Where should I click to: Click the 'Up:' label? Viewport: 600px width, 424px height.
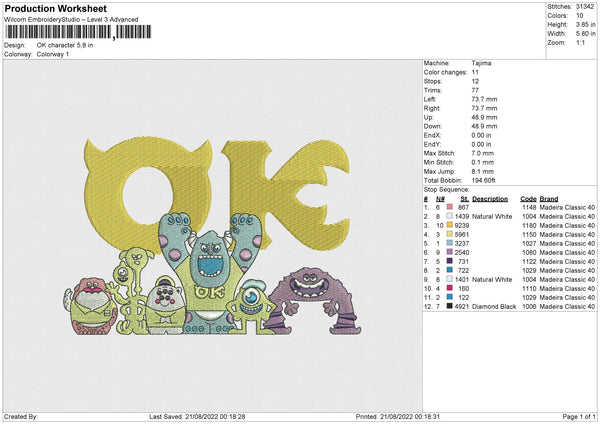(428, 117)
